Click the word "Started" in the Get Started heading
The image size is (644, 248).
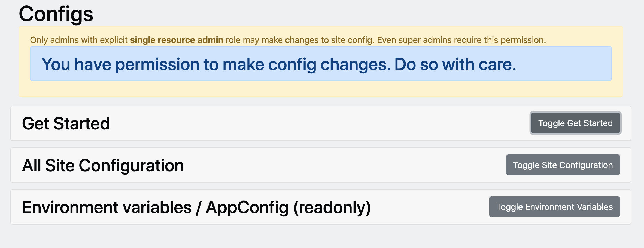[x=81, y=123]
